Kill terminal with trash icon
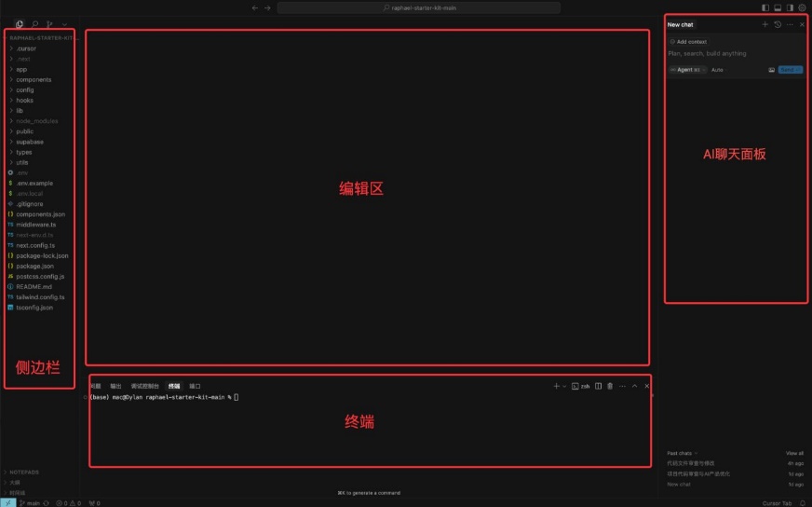This screenshot has height=507, width=812. (610, 386)
